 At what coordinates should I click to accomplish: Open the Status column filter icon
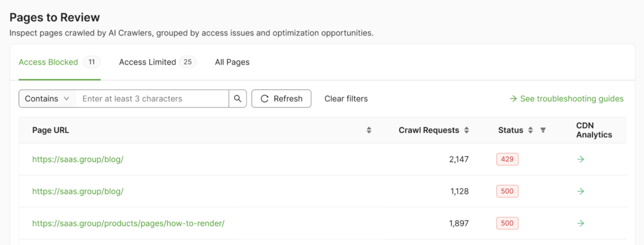543,130
